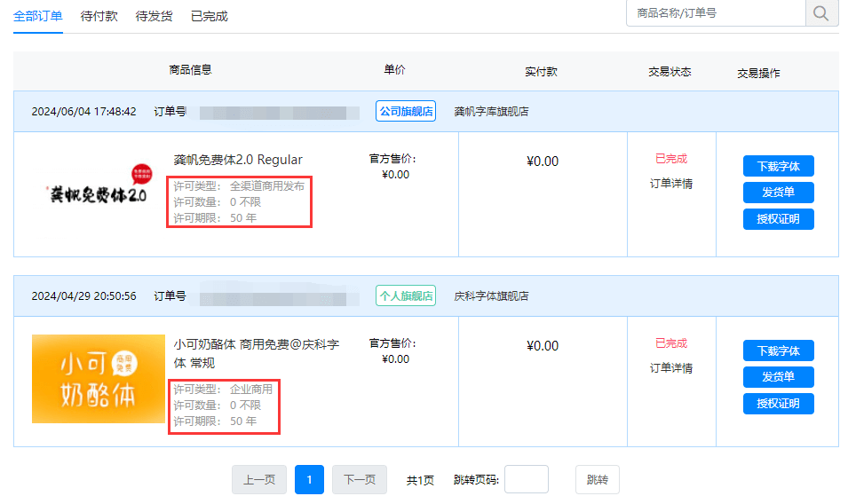The image size is (848, 504).
Task: Click the 龚帆免费体2.0 Regular product title
Action: tap(238, 160)
